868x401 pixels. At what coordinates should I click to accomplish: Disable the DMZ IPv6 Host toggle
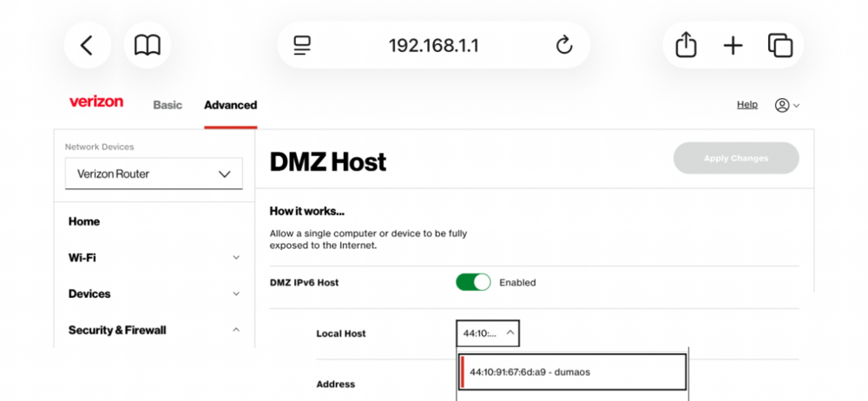(x=473, y=282)
